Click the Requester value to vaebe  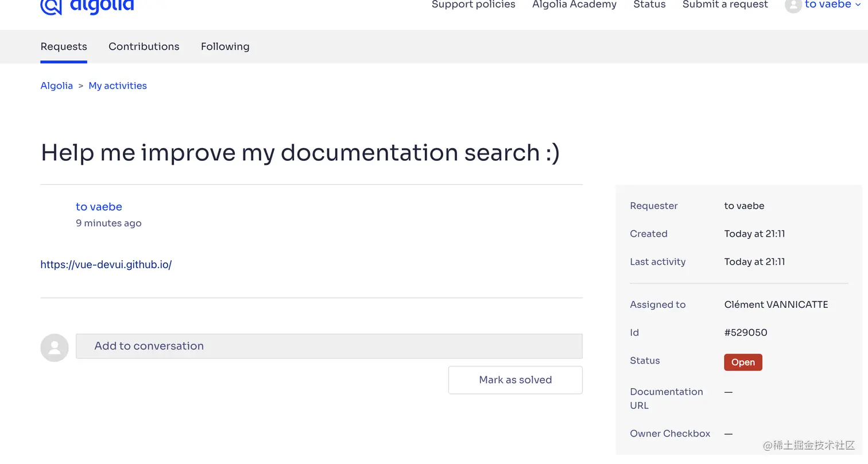click(745, 206)
